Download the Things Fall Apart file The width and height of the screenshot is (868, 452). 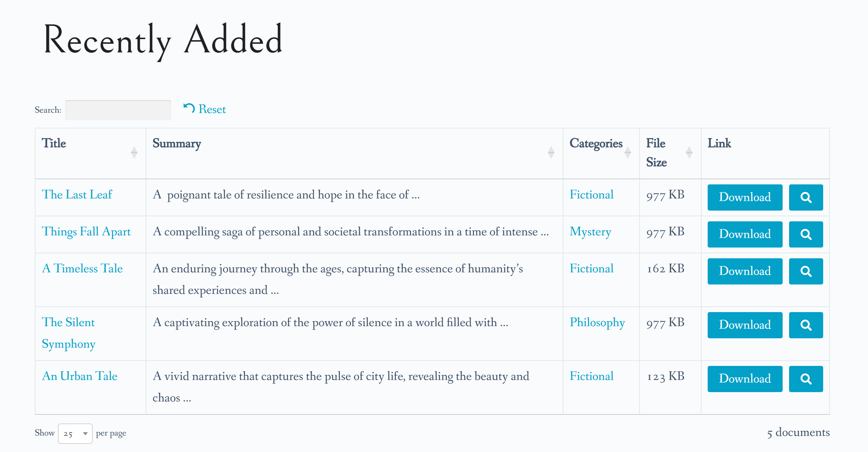point(744,234)
